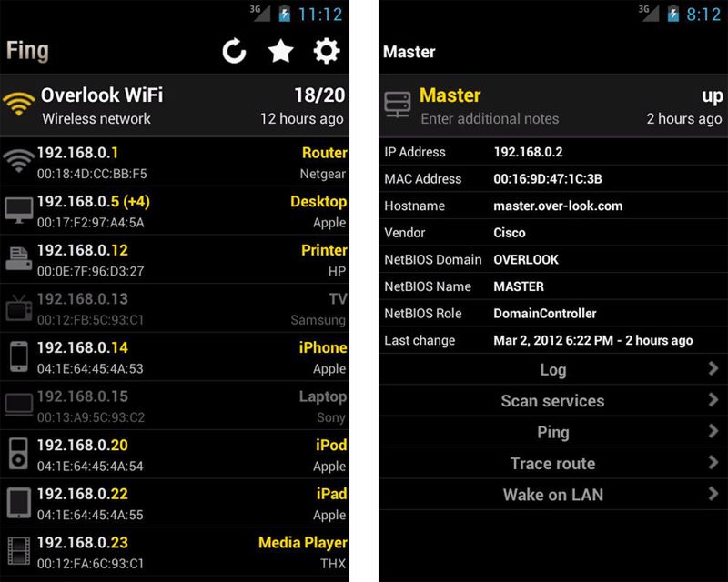Viewport: 728px width, 582px height.
Task: Refresh the network device scan
Action: pos(234,52)
